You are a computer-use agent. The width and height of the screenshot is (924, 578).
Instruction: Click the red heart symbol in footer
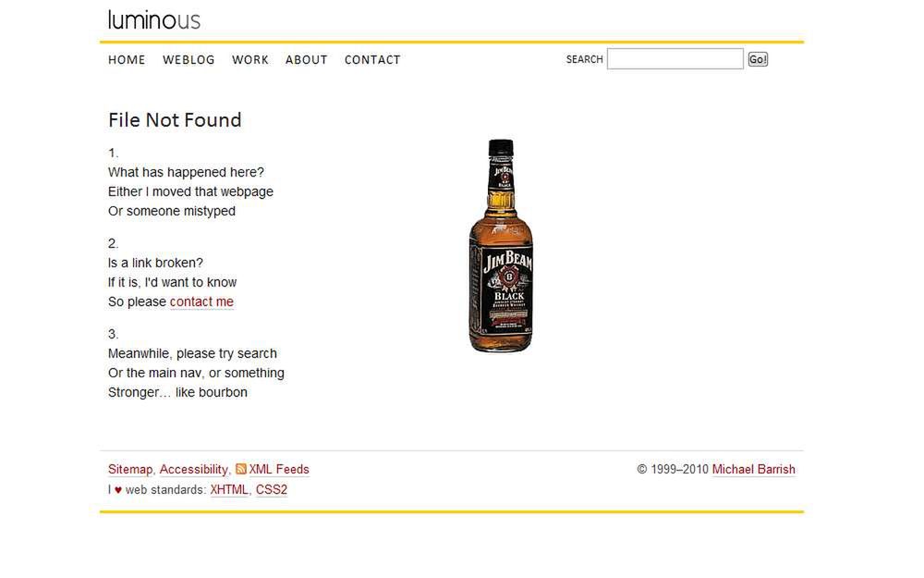click(x=118, y=489)
